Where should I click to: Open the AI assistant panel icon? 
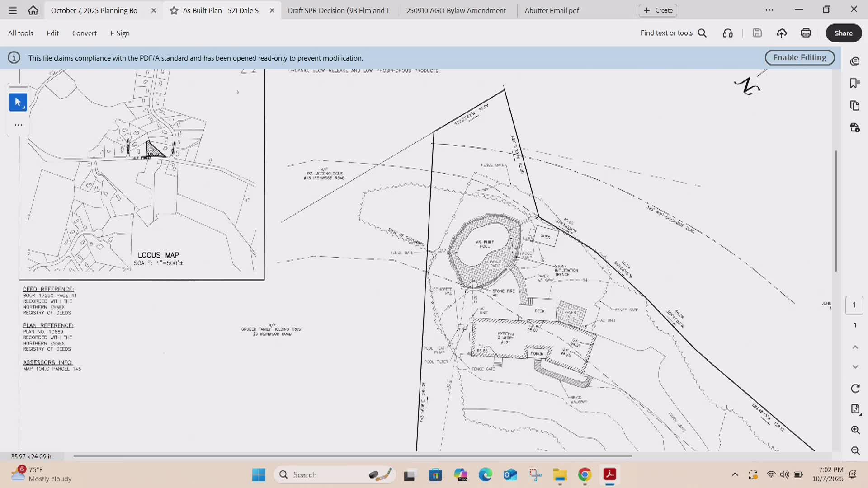tap(854, 61)
